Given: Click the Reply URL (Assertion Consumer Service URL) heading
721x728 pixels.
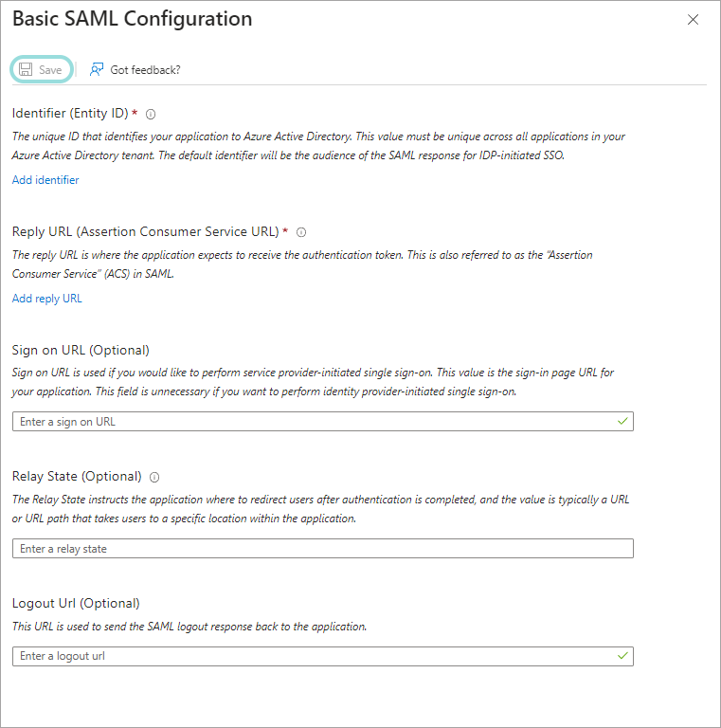Looking at the screenshot, I should click(146, 231).
